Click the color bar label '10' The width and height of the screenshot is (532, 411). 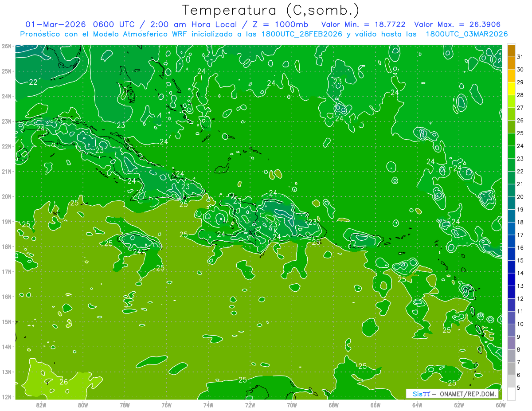coord(520,324)
